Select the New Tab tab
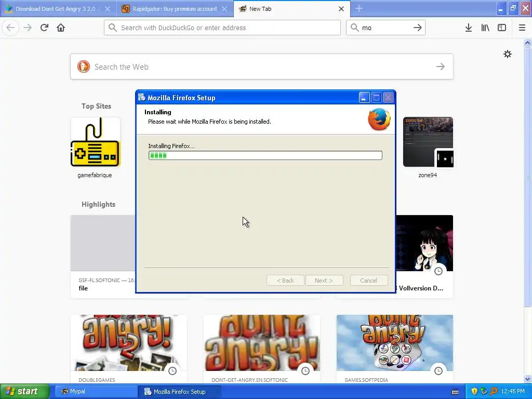This screenshot has height=399, width=532. (292, 9)
